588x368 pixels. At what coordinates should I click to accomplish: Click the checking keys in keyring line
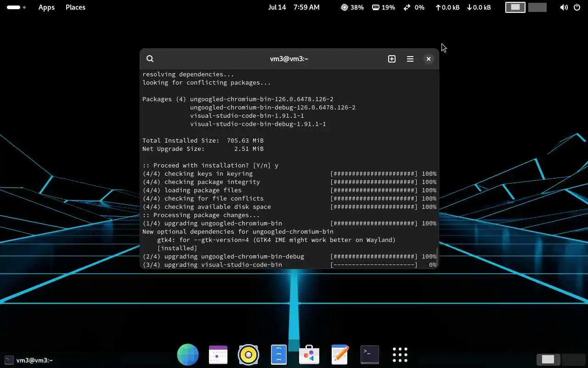pyautogui.click(x=289, y=174)
